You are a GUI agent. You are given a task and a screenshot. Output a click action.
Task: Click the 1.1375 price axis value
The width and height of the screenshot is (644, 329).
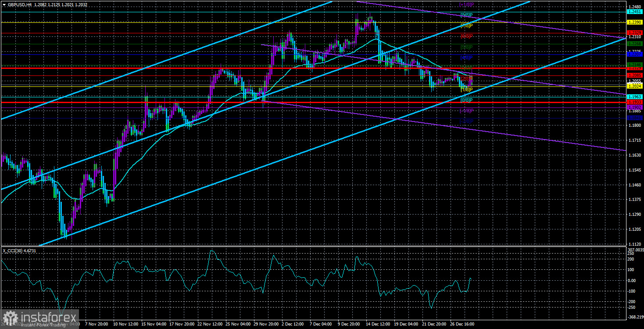tap(635, 200)
